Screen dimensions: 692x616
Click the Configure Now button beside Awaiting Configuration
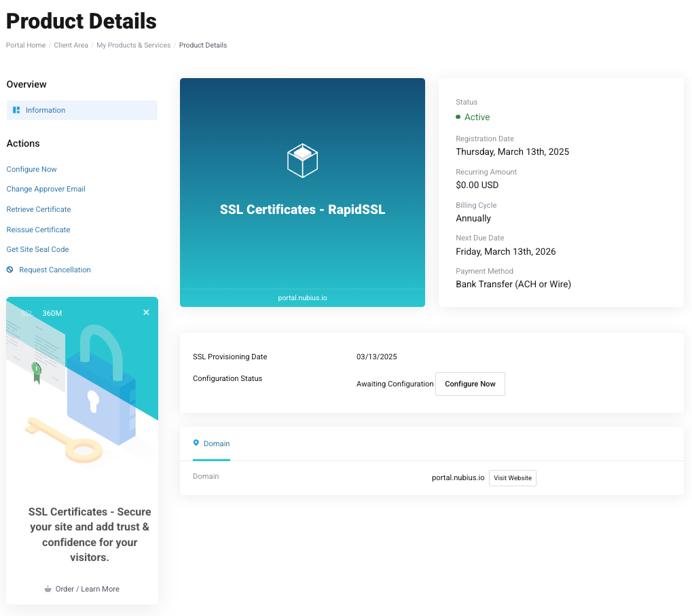470,384
